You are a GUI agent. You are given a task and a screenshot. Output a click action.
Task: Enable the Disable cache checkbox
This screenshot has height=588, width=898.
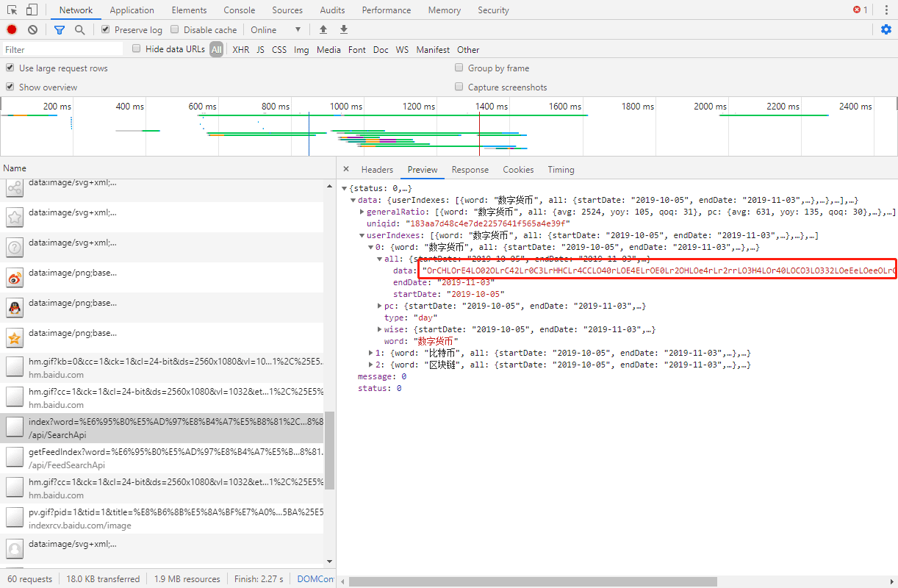[175, 30]
